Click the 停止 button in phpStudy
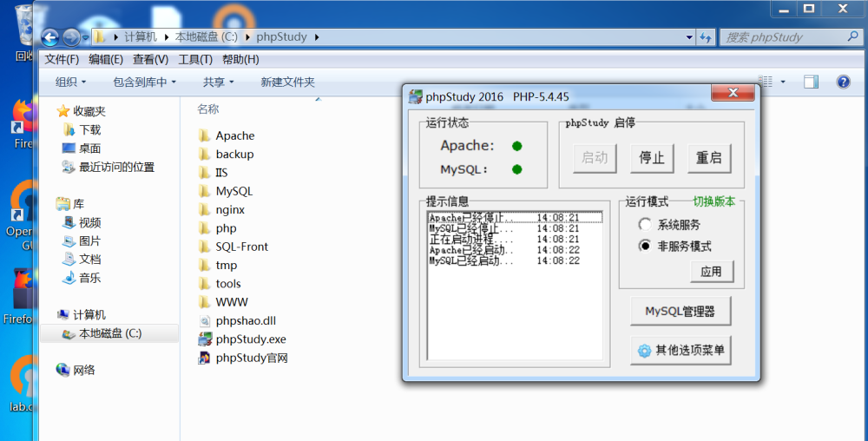 point(652,158)
